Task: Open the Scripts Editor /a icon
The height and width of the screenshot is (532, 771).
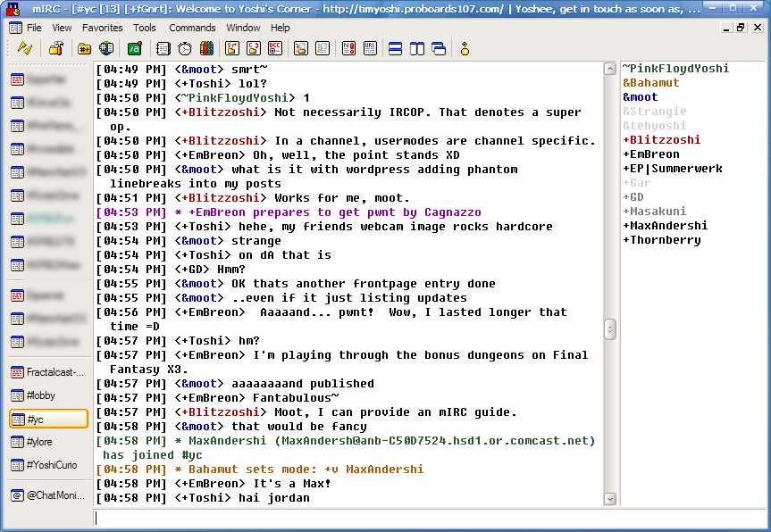Action: (x=134, y=48)
